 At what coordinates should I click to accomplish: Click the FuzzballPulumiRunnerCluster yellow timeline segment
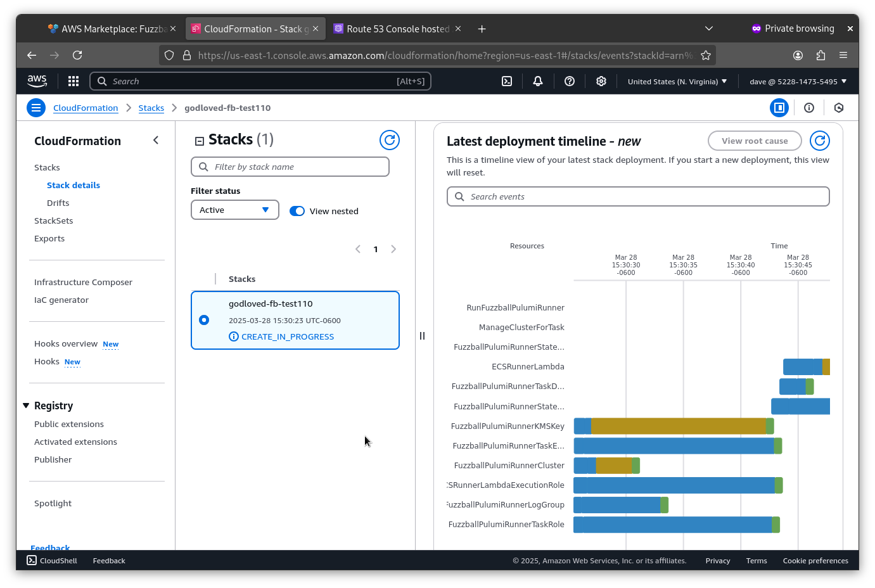pos(614,466)
